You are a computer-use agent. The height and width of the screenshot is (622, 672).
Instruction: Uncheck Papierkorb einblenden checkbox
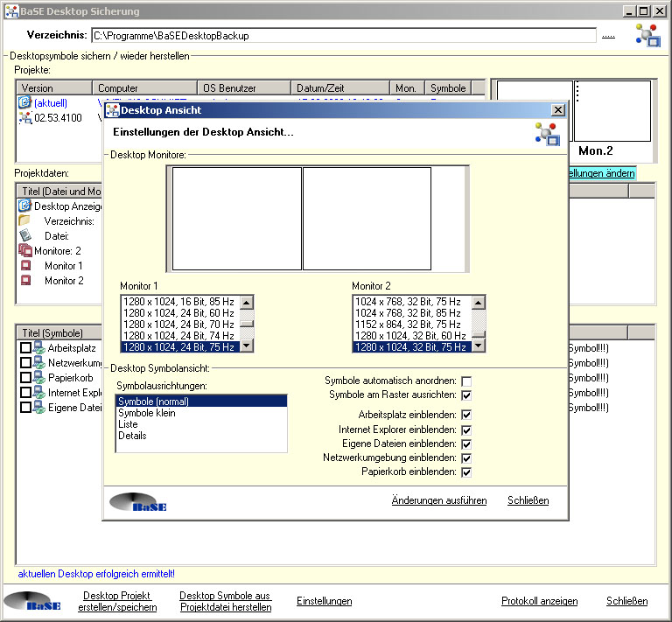pyautogui.click(x=466, y=472)
